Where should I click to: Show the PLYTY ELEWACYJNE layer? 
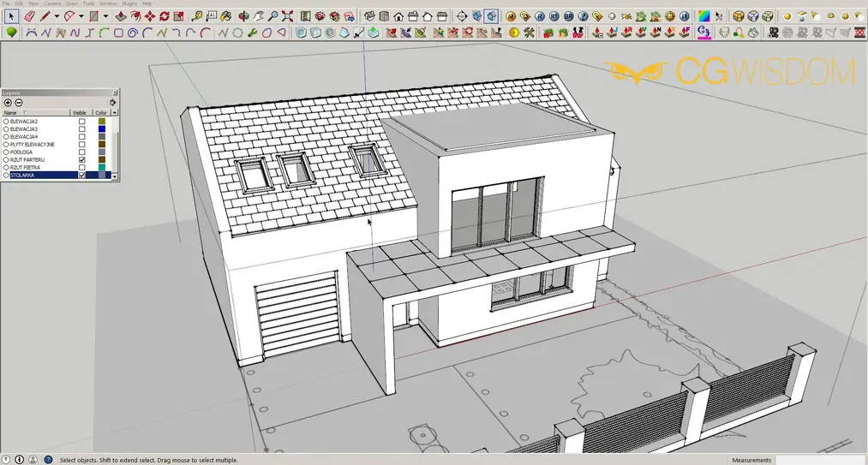point(82,145)
